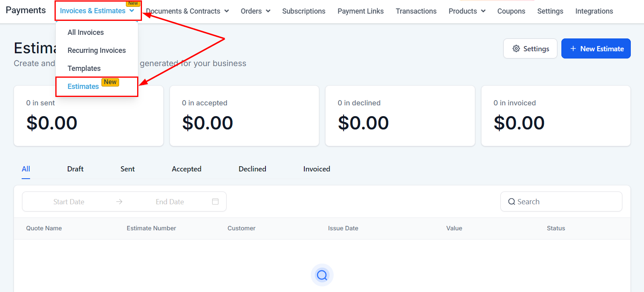Click the Start Date input field
Image resolution: width=644 pixels, height=292 pixels.
click(x=69, y=201)
